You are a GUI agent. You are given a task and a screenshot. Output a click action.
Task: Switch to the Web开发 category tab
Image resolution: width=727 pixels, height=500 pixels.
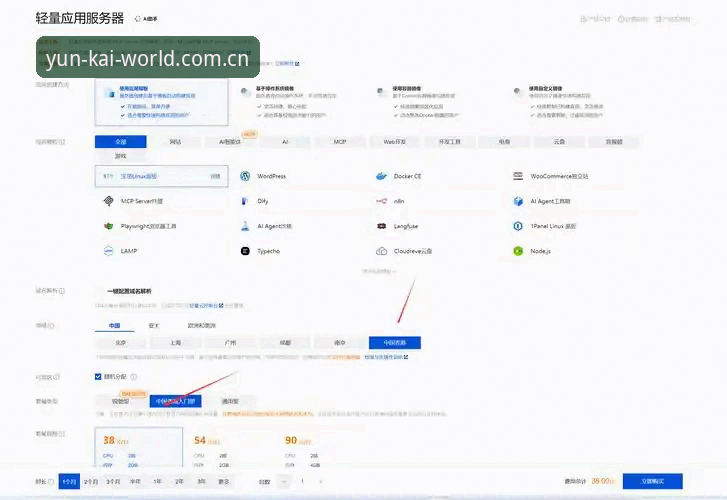[395, 141]
